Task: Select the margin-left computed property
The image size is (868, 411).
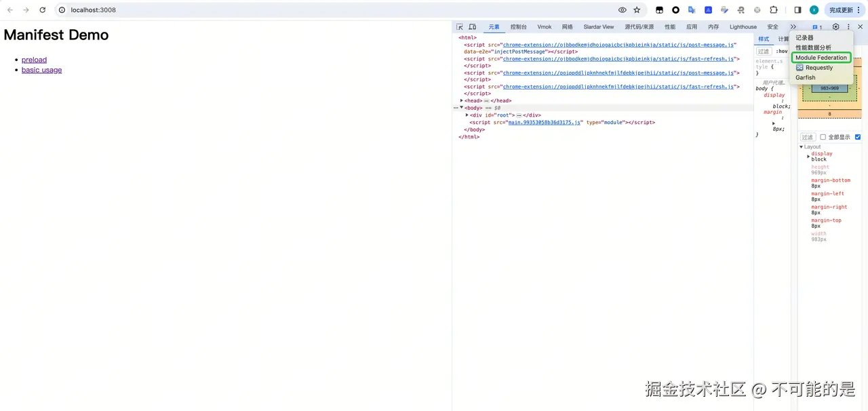Action: pyautogui.click(x=827, y=194)
